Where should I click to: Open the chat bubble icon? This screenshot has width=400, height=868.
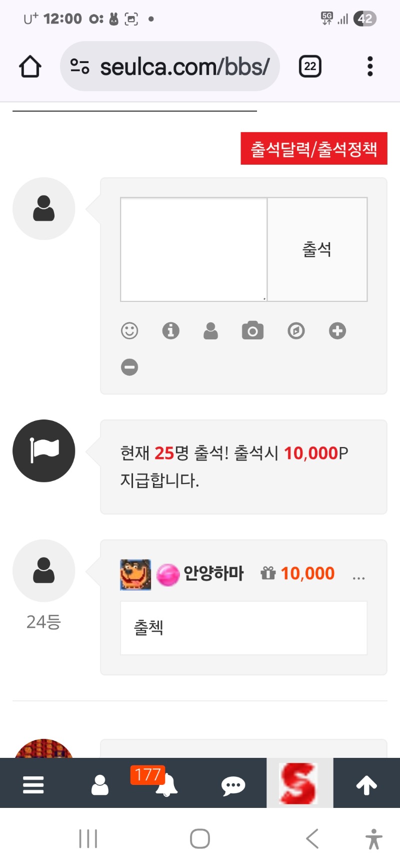(x=233, y=785)
